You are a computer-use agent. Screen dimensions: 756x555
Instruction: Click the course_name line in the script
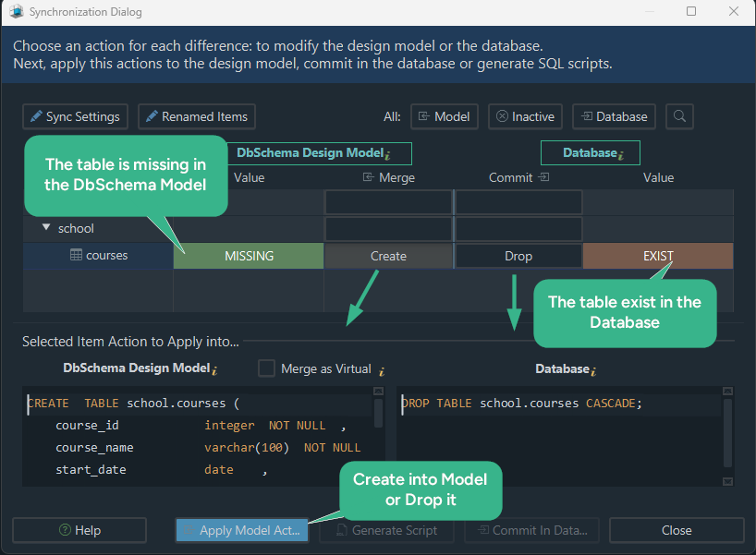[x=207, y=448]
